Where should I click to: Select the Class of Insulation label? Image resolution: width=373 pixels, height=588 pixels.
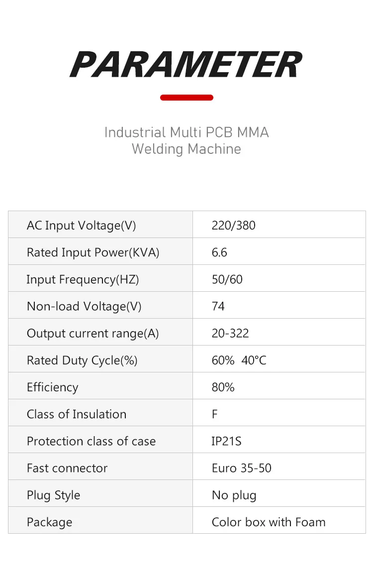[77, 414]
